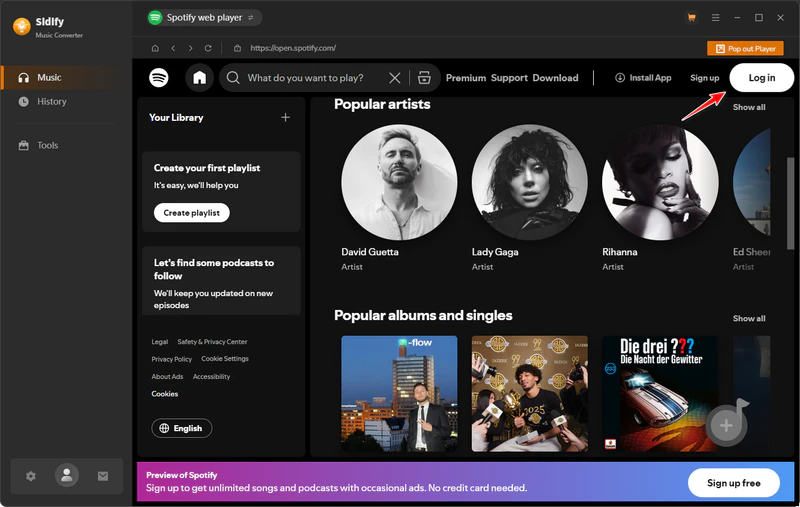Switch source via Spotify web player dropdown

[205, 17]
